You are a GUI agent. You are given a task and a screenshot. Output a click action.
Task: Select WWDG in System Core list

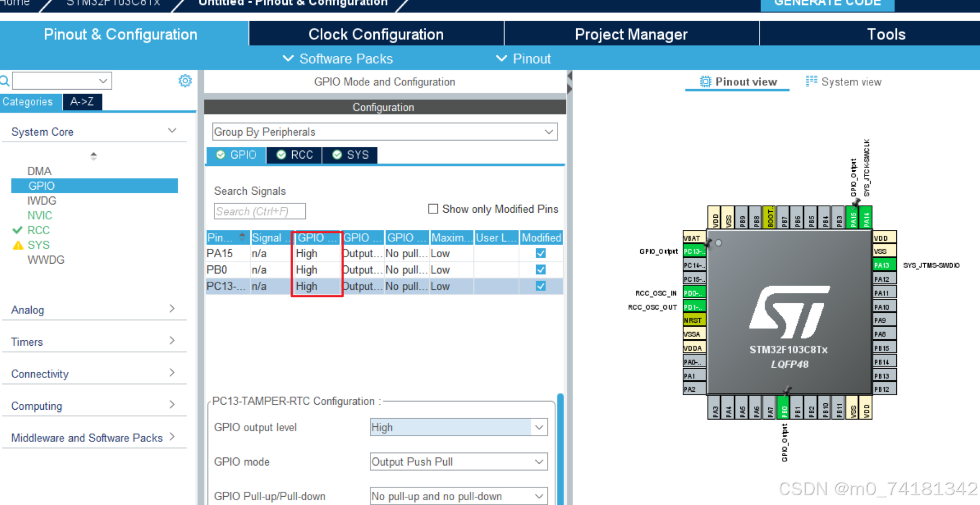46,260
